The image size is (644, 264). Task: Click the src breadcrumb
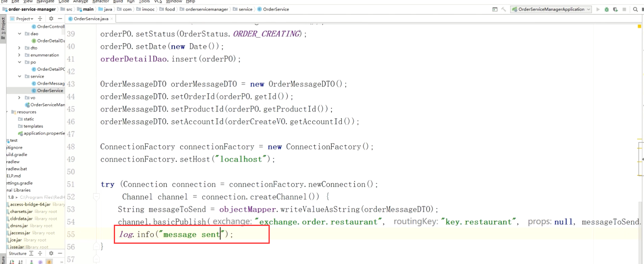[x=66, y=9]
